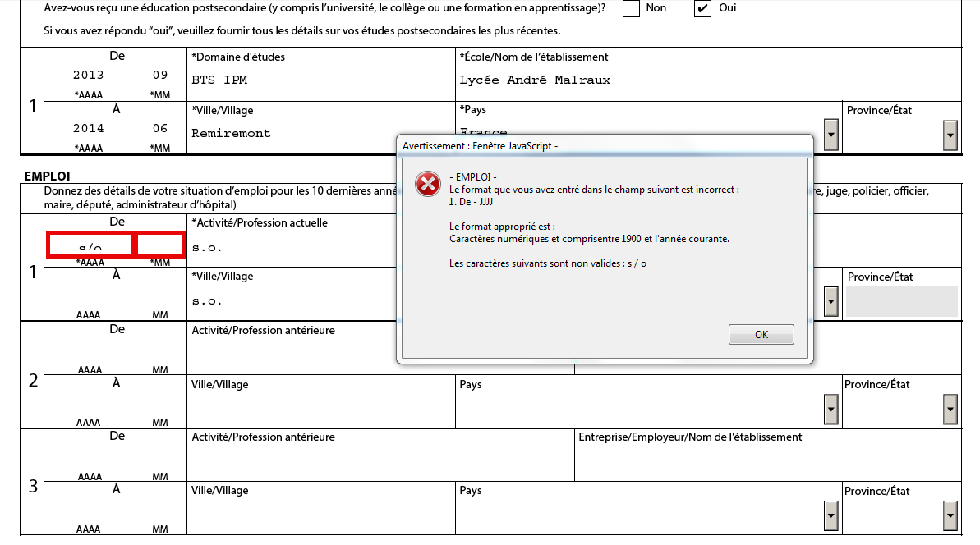
Task: Open the Pays dropdown for education entry
Action: click(x=830, y=134)
